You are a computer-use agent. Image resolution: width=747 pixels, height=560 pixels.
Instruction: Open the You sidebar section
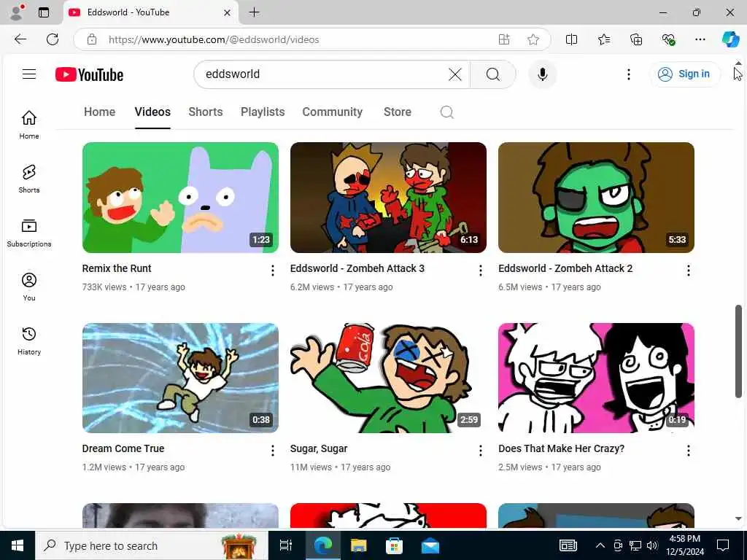point(29,287)
